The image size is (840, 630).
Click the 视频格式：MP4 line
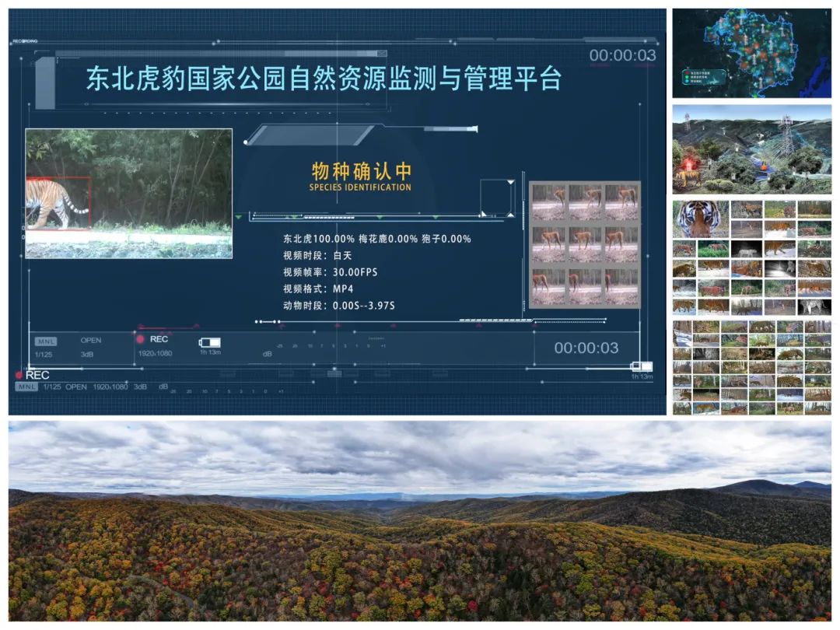318,289
